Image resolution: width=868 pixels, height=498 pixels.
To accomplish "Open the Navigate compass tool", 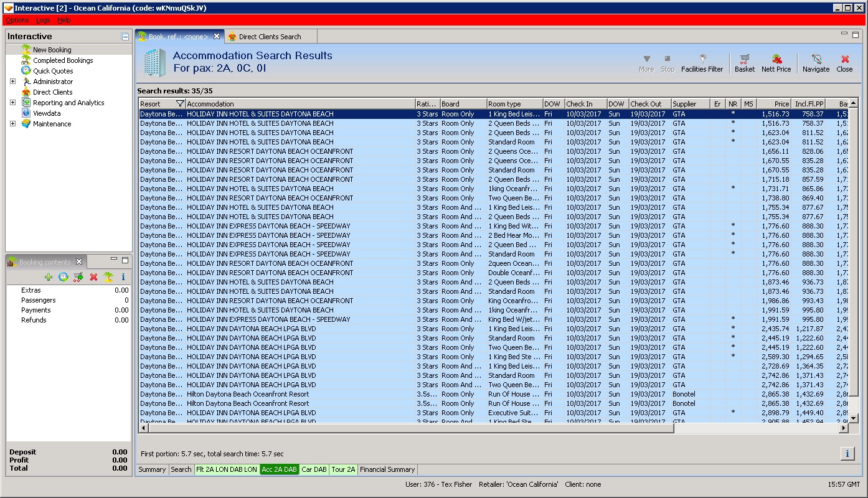I will click(x=816, y=63).
